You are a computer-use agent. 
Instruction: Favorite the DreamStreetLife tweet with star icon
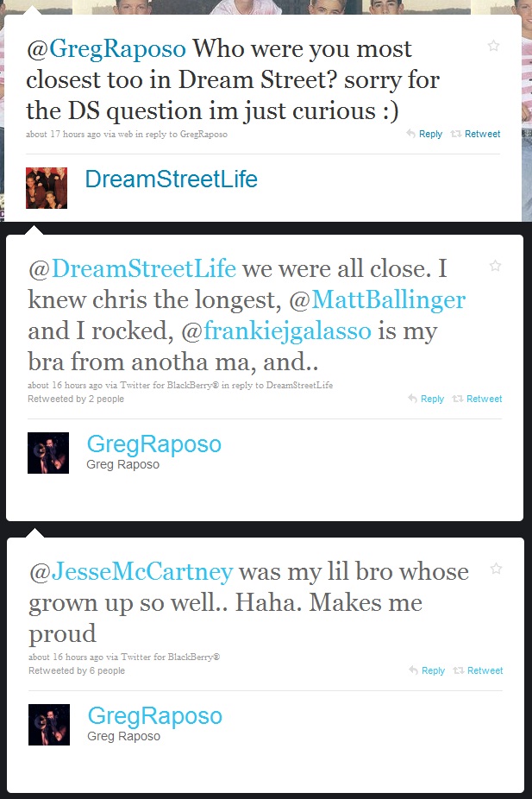pyautogui.click(x=493, y=46)
